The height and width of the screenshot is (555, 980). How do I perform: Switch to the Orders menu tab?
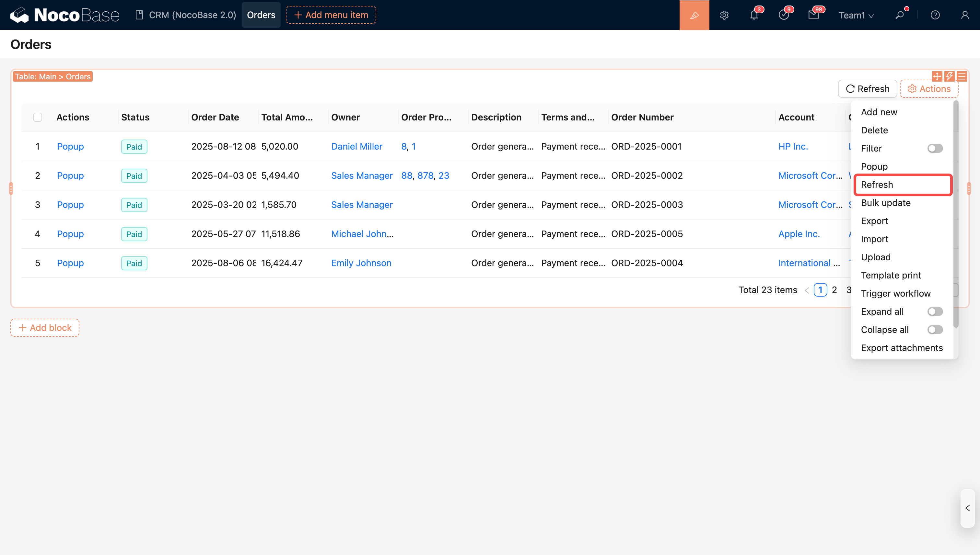point(261,15)
